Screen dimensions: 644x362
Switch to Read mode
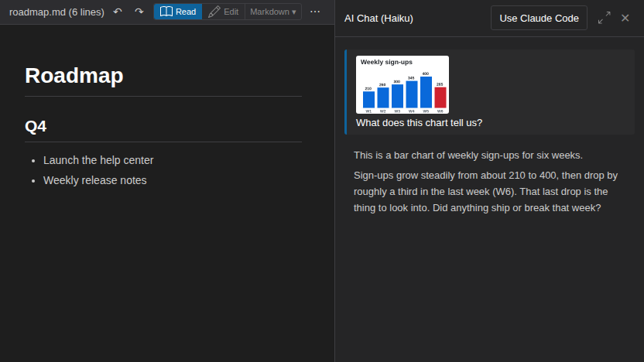click(x=178, y=12)
